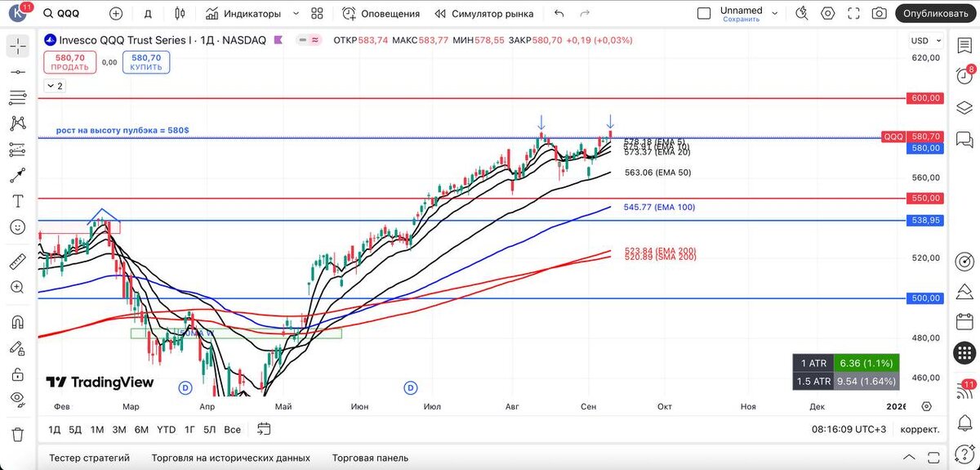Redo the chart action
This screenshot has width=980, height=470.
[584, 14]
